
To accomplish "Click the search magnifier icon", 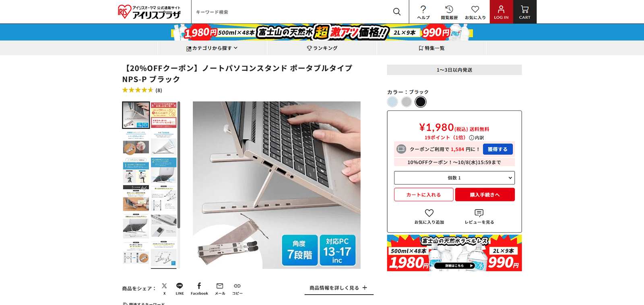I will click(397, 12).
